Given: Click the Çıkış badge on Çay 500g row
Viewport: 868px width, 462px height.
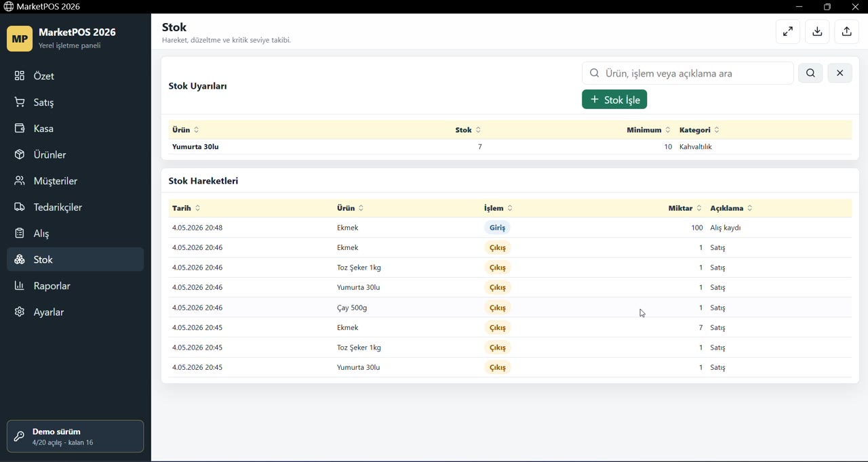Looking at the screenshot, I should click(498, 308).
